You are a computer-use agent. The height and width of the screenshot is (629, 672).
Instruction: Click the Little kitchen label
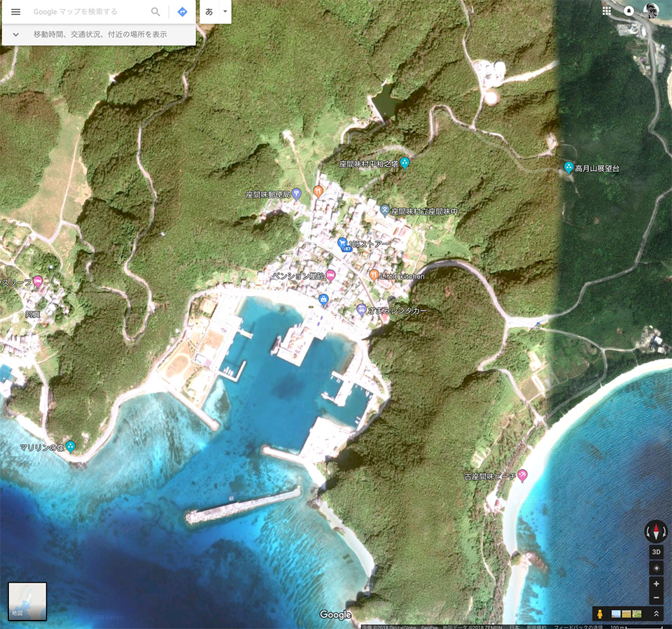pyautogui.click(x=402, y=277)
